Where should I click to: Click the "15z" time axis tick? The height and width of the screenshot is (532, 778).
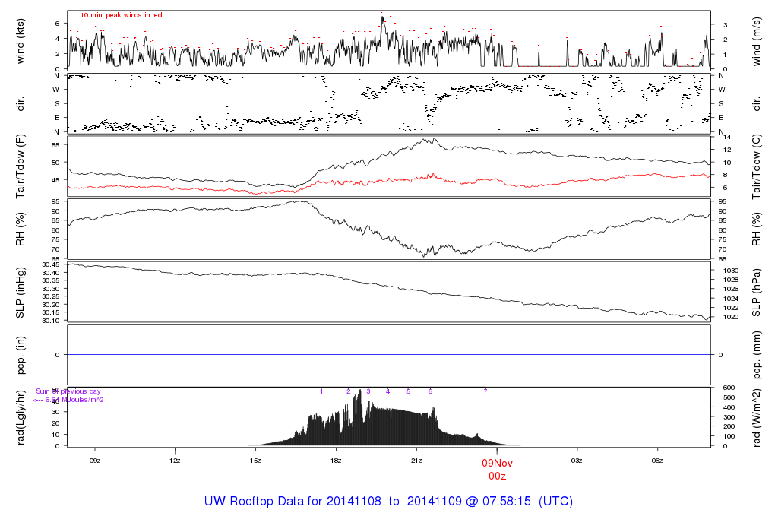point(255,461)
